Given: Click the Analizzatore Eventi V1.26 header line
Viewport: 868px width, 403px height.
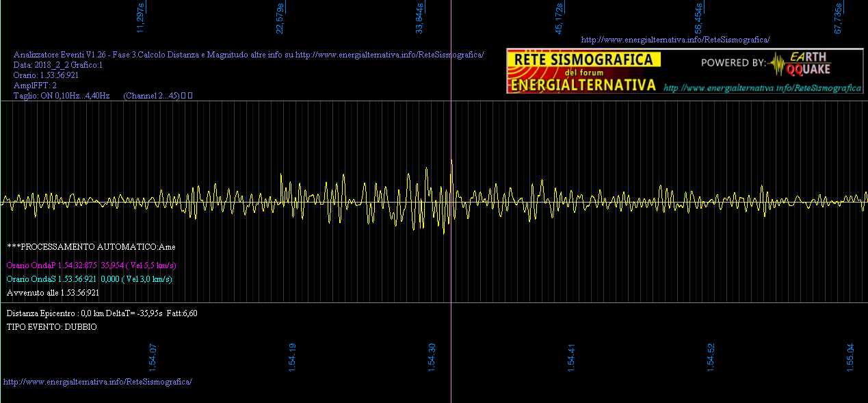Looking at the screenshot, I should pos(249,55).
